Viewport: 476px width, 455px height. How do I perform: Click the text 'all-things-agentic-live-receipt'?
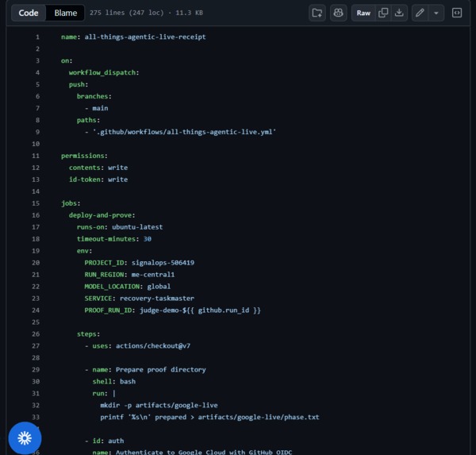(145, 37)
